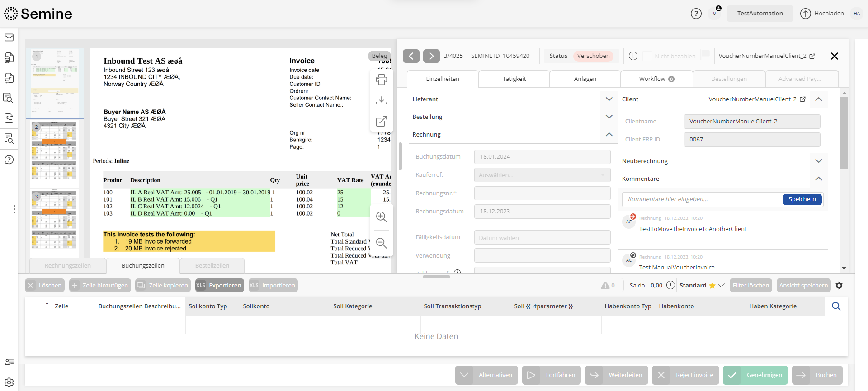Zoom out of the invoice preview
Viewport: 868px width, 391px height.
pos(381,243)
